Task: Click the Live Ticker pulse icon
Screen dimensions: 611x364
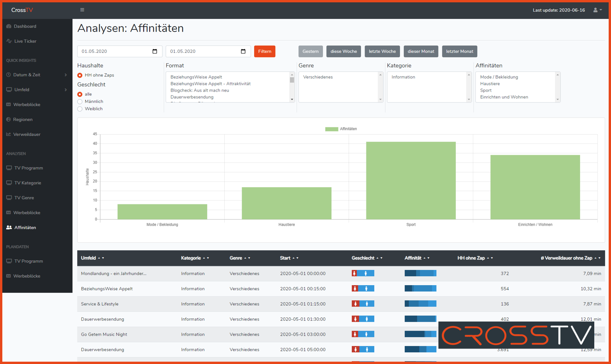Action: pyautogui.click(x=9, y=41)
